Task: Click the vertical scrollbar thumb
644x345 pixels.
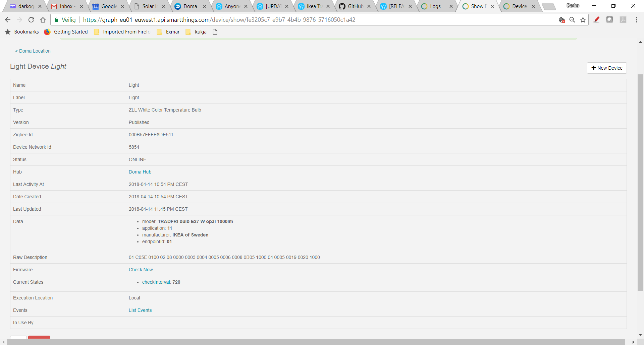Action: coord(640,183)
